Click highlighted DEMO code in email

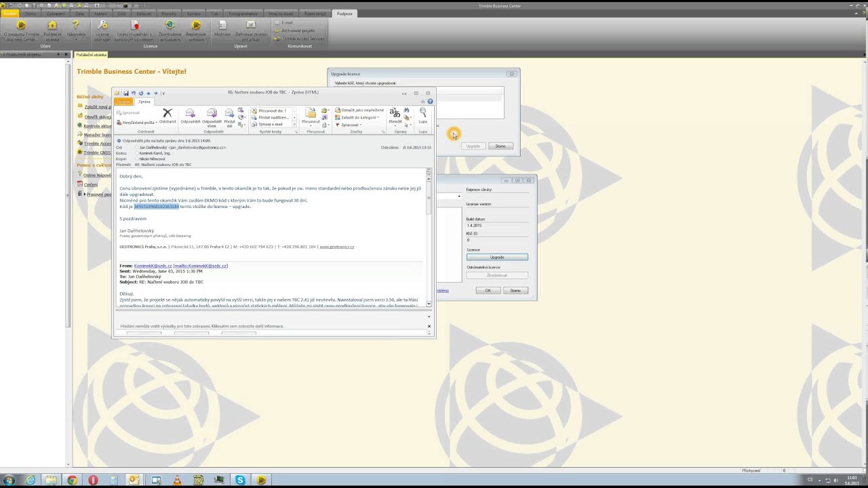(156, 206)
